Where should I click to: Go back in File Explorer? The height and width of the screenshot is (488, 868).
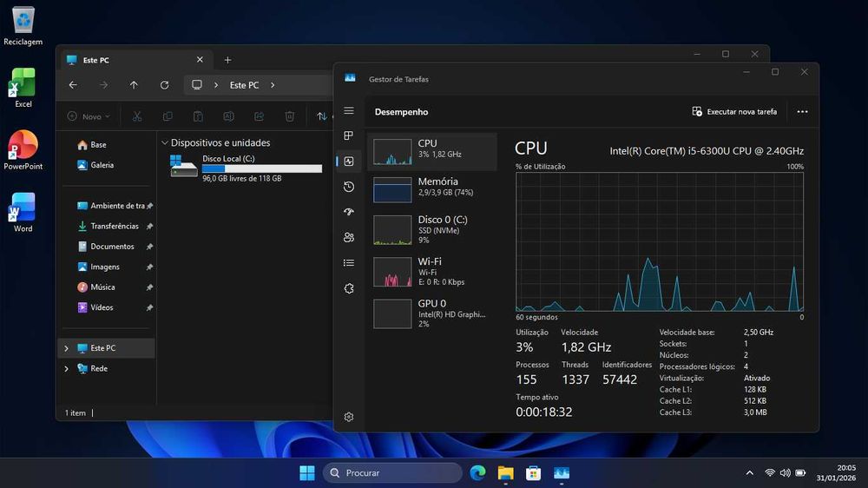(x=73, y=85)
